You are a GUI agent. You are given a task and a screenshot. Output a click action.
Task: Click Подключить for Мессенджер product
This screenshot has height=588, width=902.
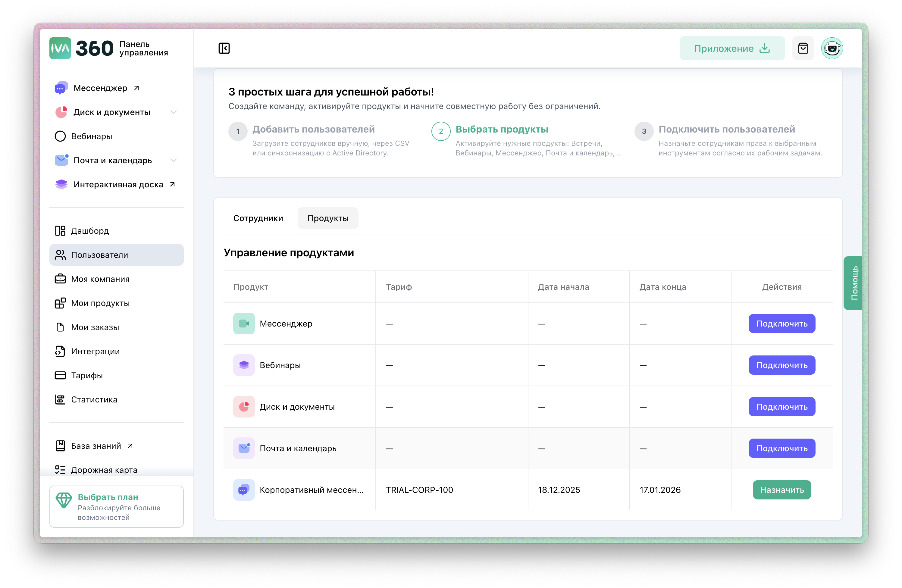(x=781, y=324)
